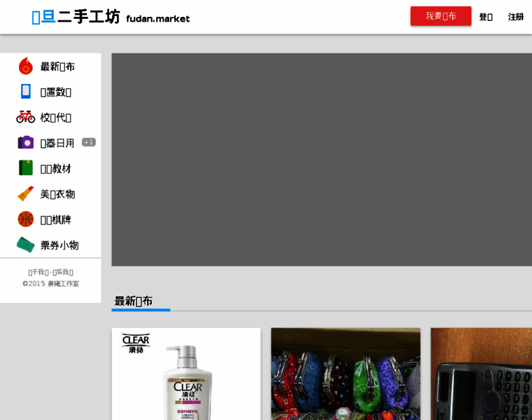Click the site logo ending in 二手工坊
The height and width of the screenshot is (420, 532).
click(76, 17)
